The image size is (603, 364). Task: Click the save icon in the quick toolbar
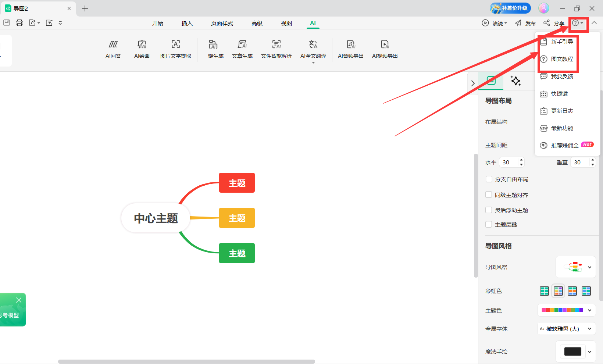coord(7,23)
